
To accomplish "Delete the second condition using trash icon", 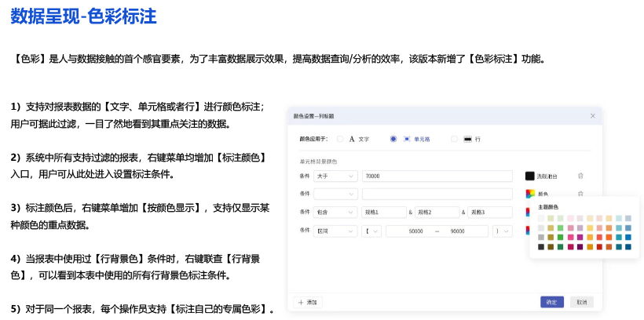I will [580, 194].
